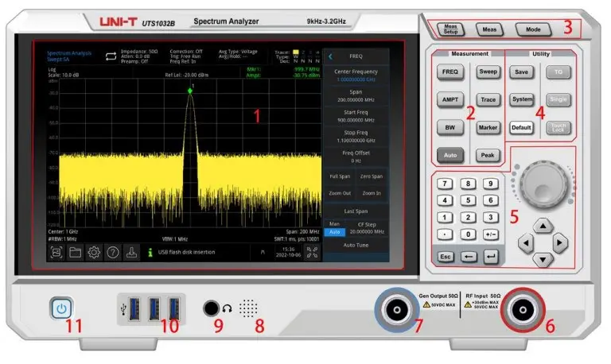The image size is (611, 364).
Task: Push the number 5 key
Action: (468, 200)
